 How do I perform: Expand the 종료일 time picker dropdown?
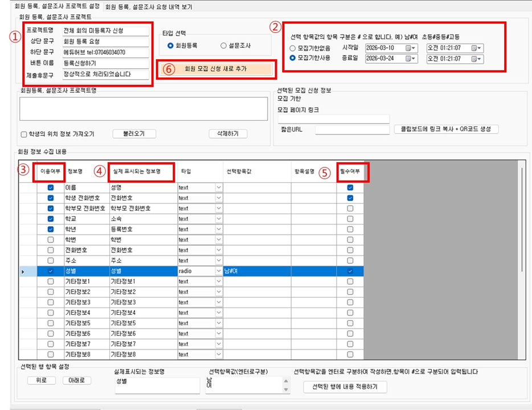pyautogui.click(x=480, y=59)
